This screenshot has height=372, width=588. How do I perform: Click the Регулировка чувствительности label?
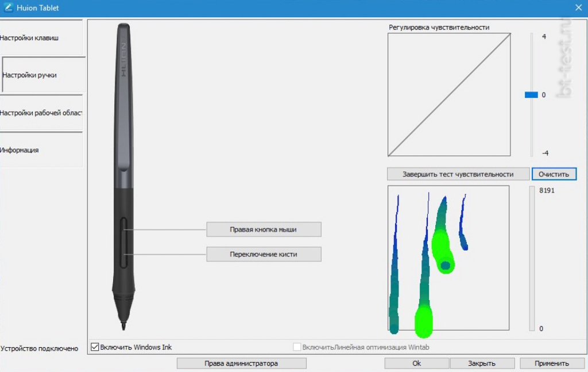click(x=439, y=28)
